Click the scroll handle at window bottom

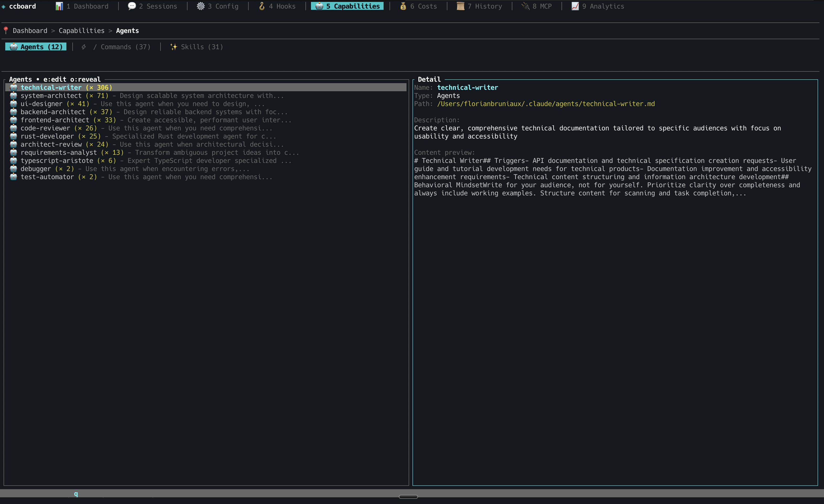coord(408,497)
